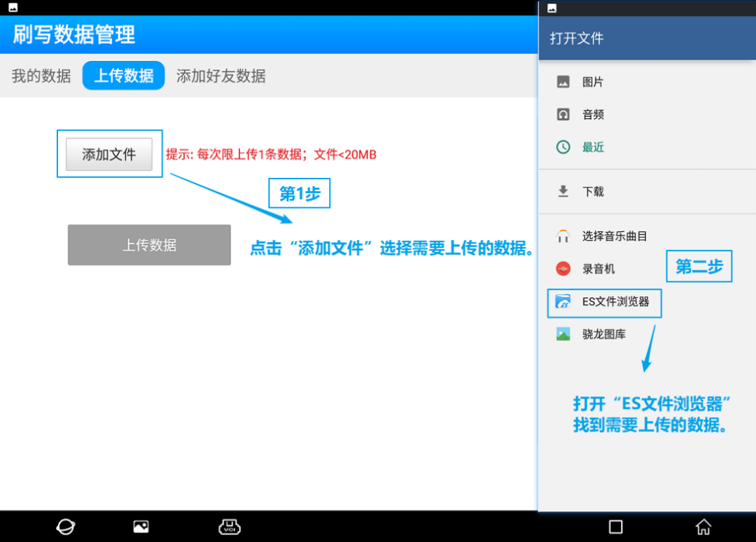Viewport: 756px width, 542px height.
Task: Tap image notification icon above 打开文件 panel
Action: pos(552,8)
